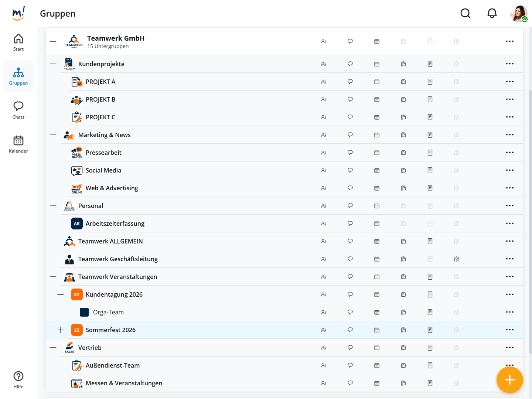Switch to Chats in sidebar
The height and width of the screenshot is (399, 532).
[18, 110]
